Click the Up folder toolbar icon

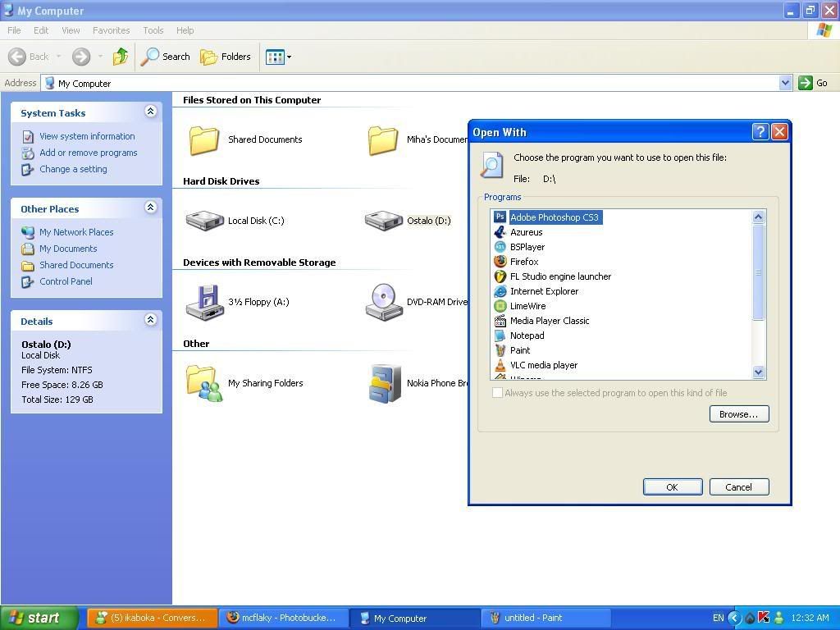pos(121,57)
